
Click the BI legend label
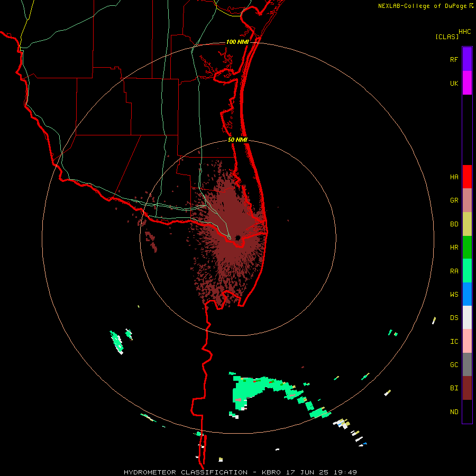[454, 388]
